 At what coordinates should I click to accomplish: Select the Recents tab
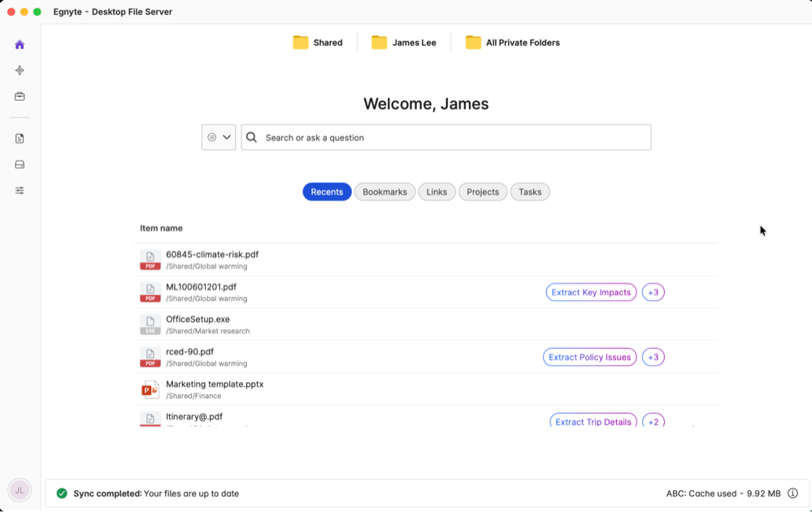pos(327,192)
